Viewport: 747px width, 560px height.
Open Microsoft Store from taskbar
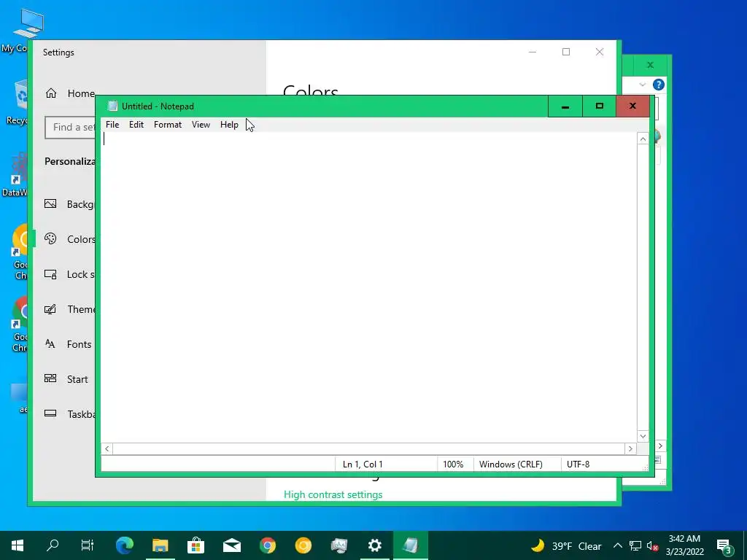pos(196,545)
